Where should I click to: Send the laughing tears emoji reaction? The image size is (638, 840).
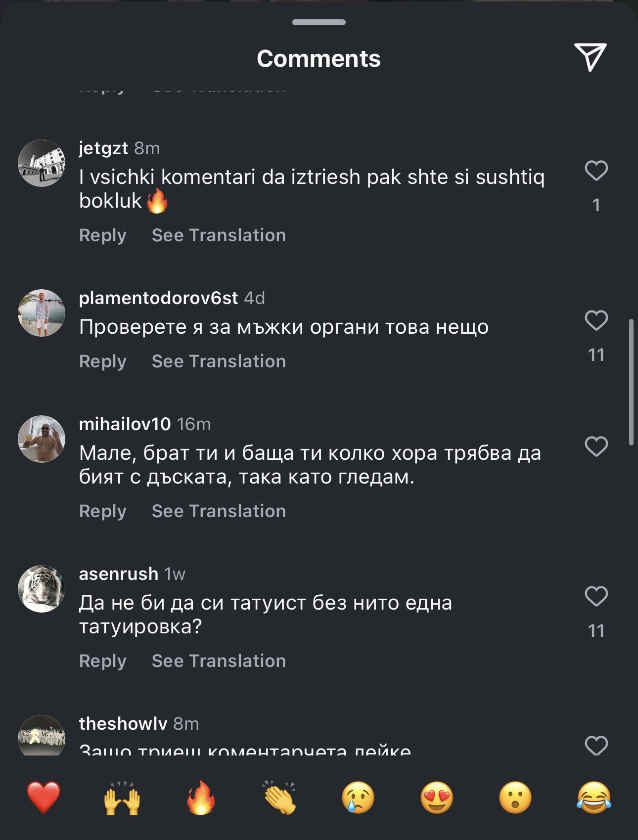593,797
